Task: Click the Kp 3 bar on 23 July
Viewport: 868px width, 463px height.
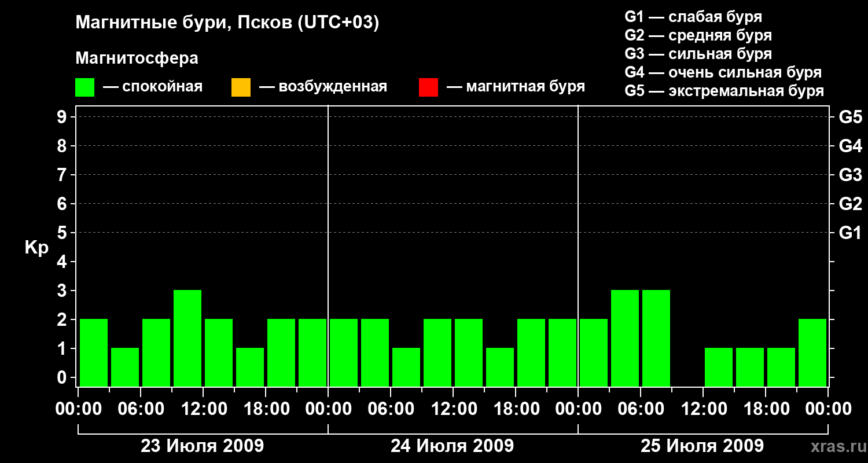Action: tap(187, 338)
